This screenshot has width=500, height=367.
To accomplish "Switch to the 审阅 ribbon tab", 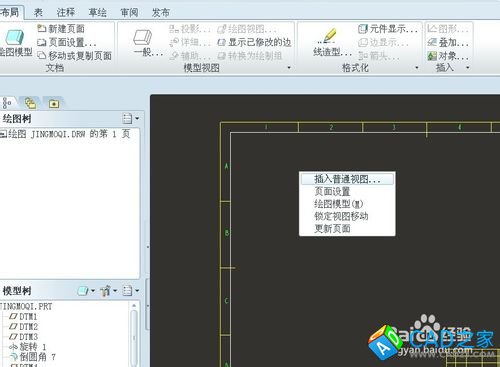I will coord(129,13).
